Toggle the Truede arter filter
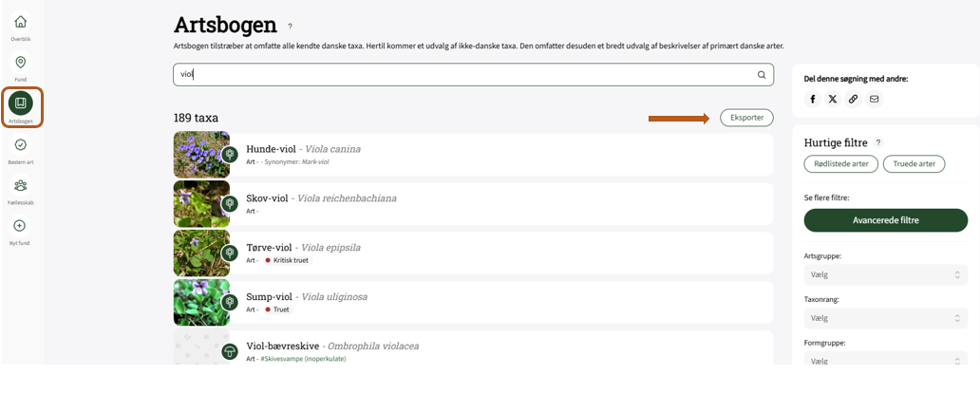This screenshot has width=980, height=394. pyautogui.click(x=914, y=164)
